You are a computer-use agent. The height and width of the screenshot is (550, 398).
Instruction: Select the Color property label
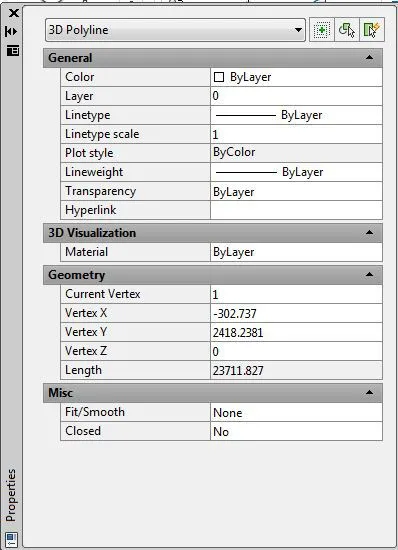79,77
